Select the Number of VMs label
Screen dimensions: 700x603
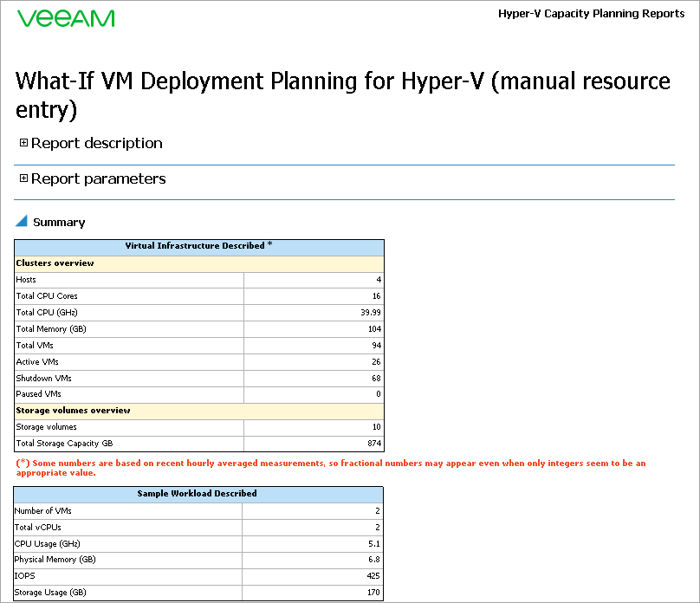click(42, 511)
